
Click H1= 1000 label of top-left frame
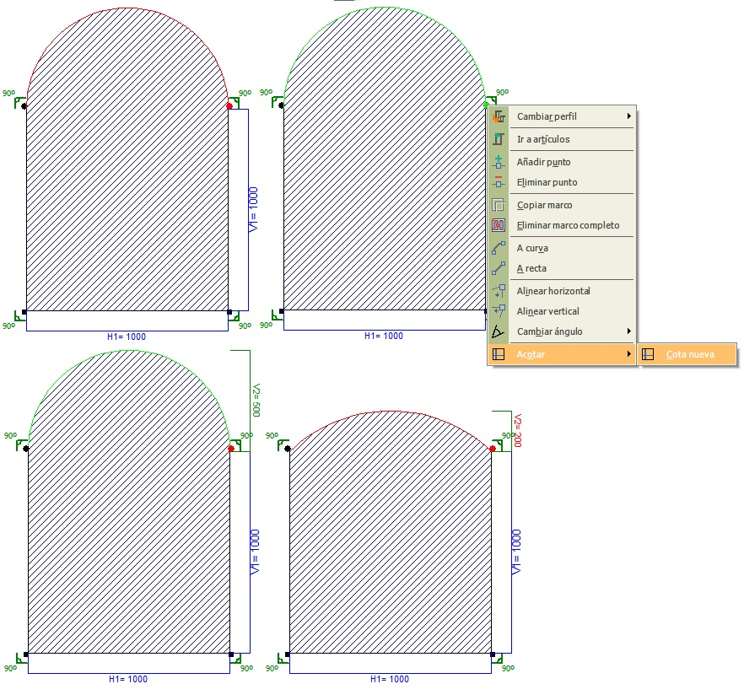pos(127,337)
